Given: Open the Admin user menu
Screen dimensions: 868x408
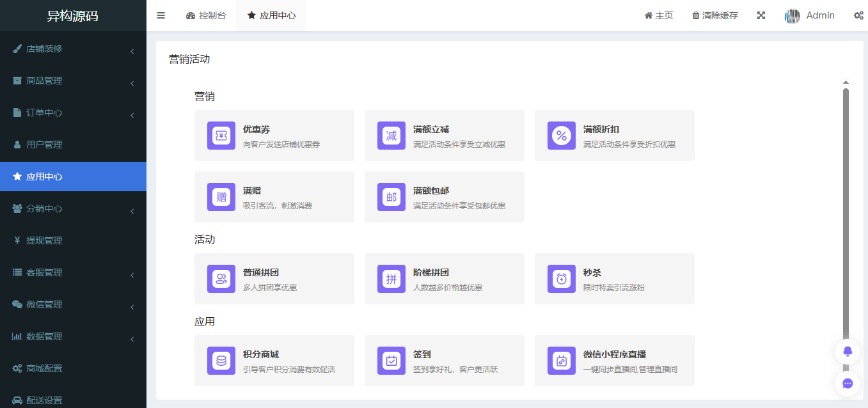Looking at the screenshot, I should [x=810, y=15].
